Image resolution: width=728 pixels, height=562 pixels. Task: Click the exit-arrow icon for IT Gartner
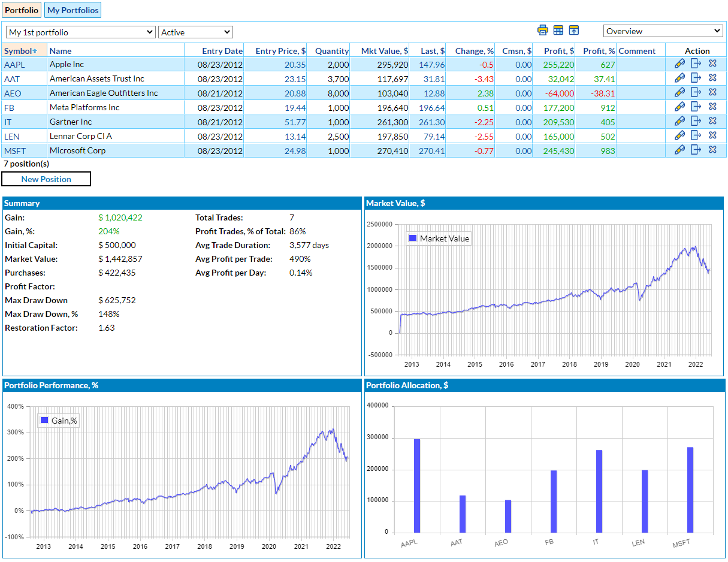tap(696, 120)
